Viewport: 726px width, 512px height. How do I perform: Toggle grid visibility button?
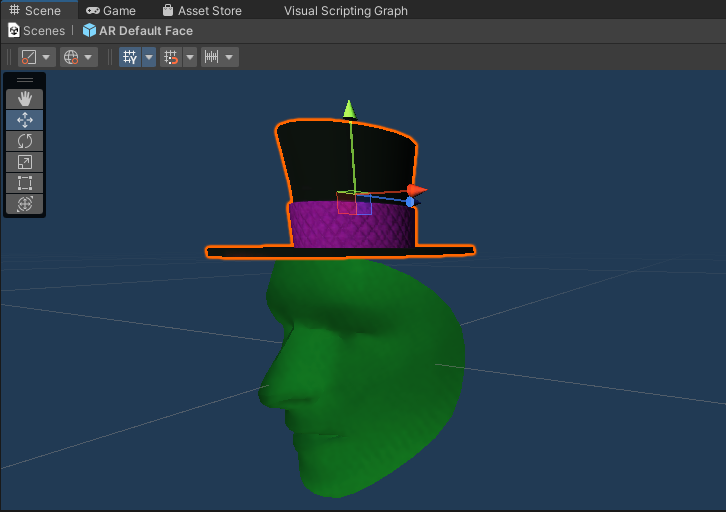(x=130, y=57)
